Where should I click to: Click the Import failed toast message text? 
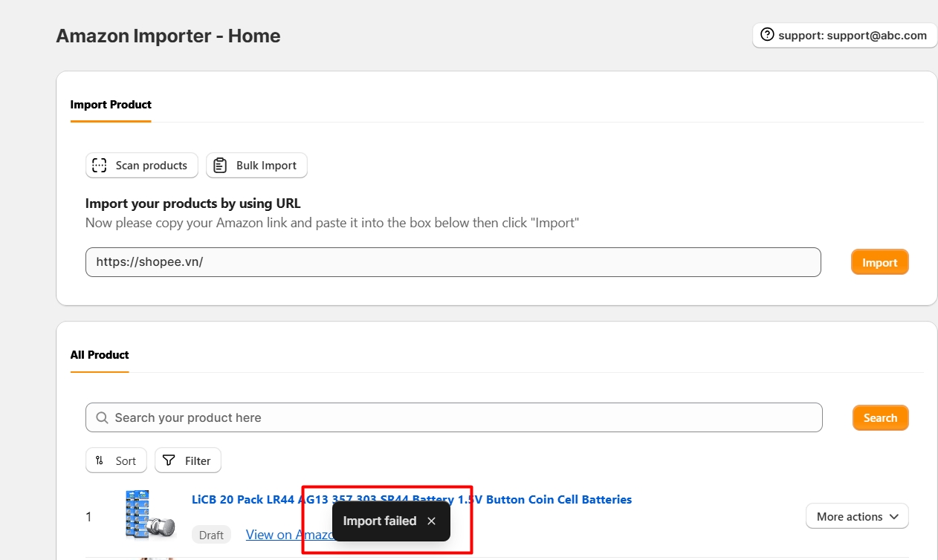(379, 521)
